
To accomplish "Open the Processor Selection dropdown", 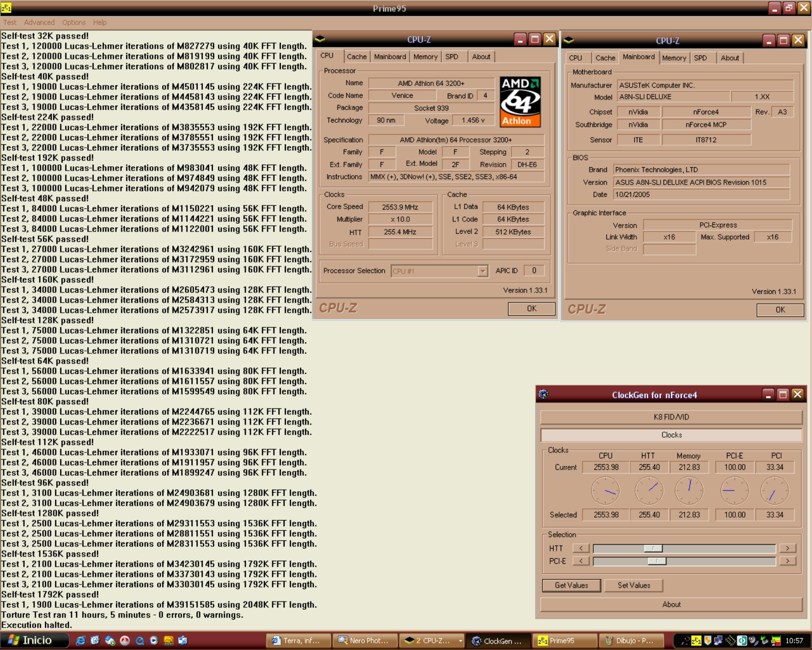I will pyautogui.click(x=482, y=271).
